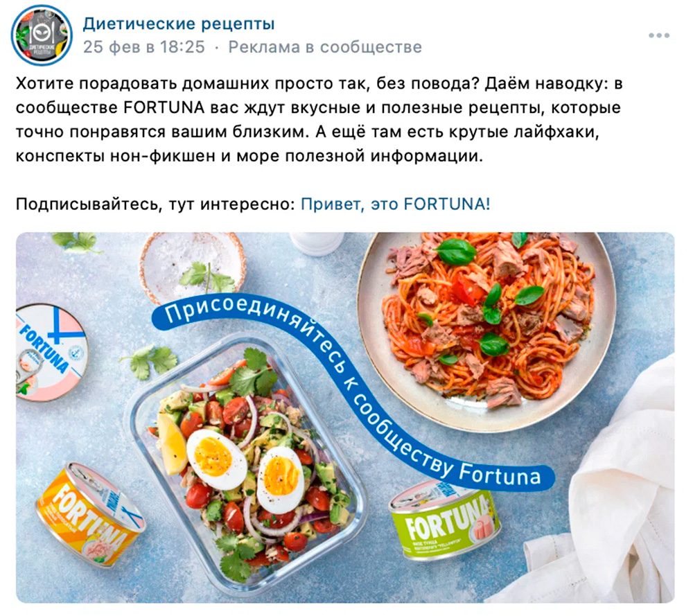Click the white salt shaker at image top

[317, 243]
